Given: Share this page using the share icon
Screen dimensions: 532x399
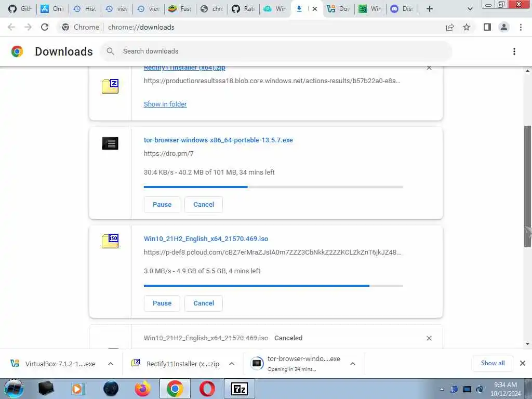Looking at the screenshot, I should pos(450,27).
